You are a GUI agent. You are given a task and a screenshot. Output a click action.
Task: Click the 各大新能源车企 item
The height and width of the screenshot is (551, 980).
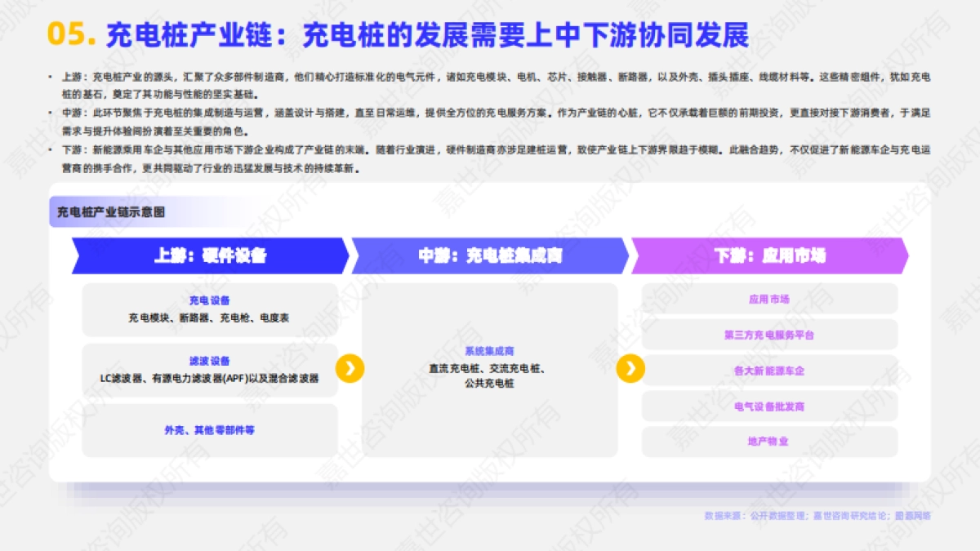point(769,371)
